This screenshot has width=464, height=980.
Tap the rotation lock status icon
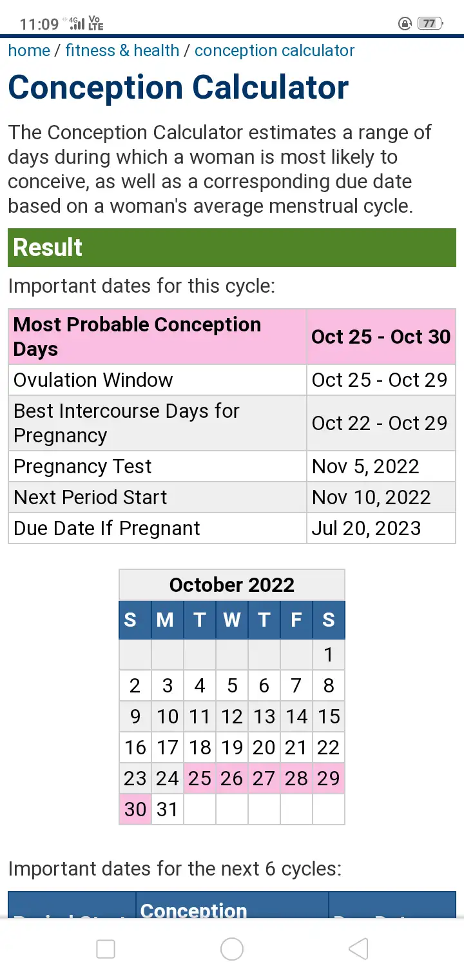tap(405, 24)
